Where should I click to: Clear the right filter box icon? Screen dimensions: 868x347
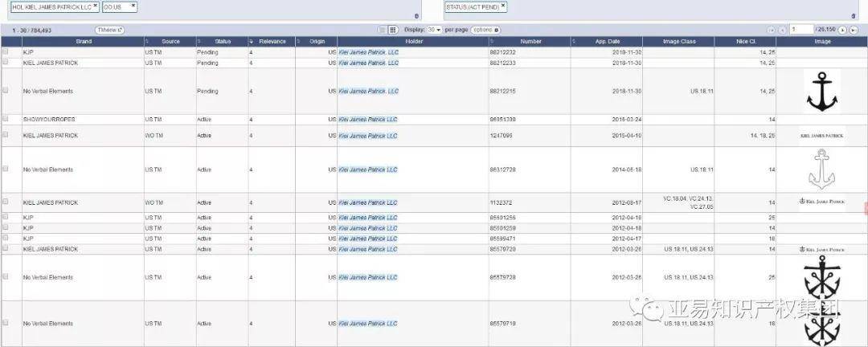click(x=853, y=17)
